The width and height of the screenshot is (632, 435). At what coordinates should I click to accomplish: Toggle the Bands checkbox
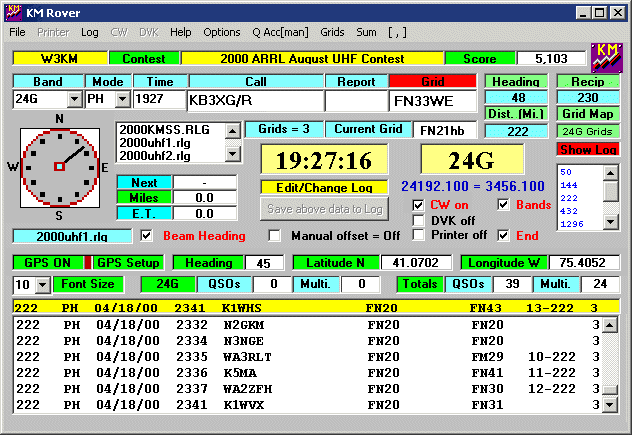click(503, 205)
